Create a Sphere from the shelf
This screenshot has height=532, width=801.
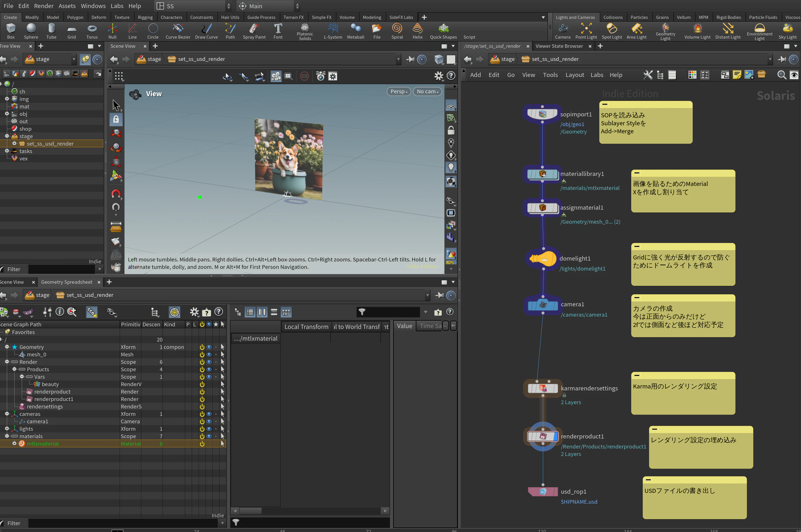31,31
